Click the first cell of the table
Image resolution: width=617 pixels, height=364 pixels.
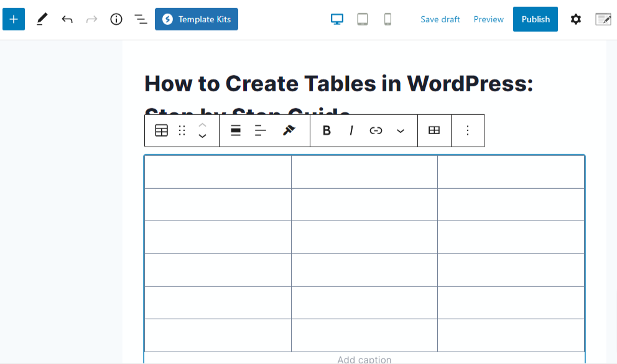point(218,172)
